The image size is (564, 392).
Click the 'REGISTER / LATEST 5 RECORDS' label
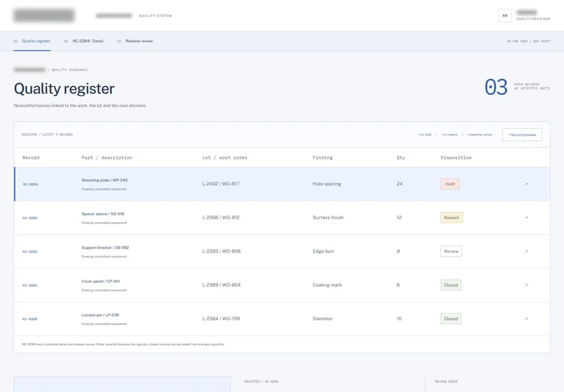pyautogui.click(x=47, y=135)
